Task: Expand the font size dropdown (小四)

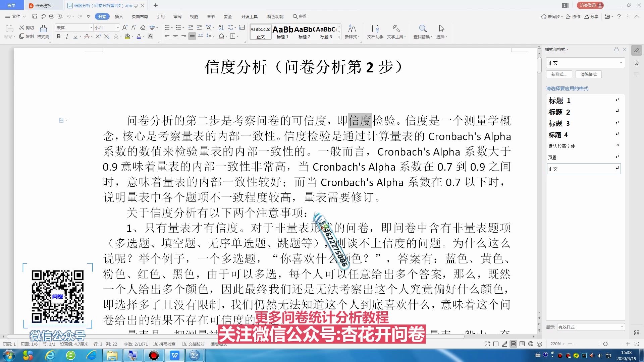Action: (118, 27)
